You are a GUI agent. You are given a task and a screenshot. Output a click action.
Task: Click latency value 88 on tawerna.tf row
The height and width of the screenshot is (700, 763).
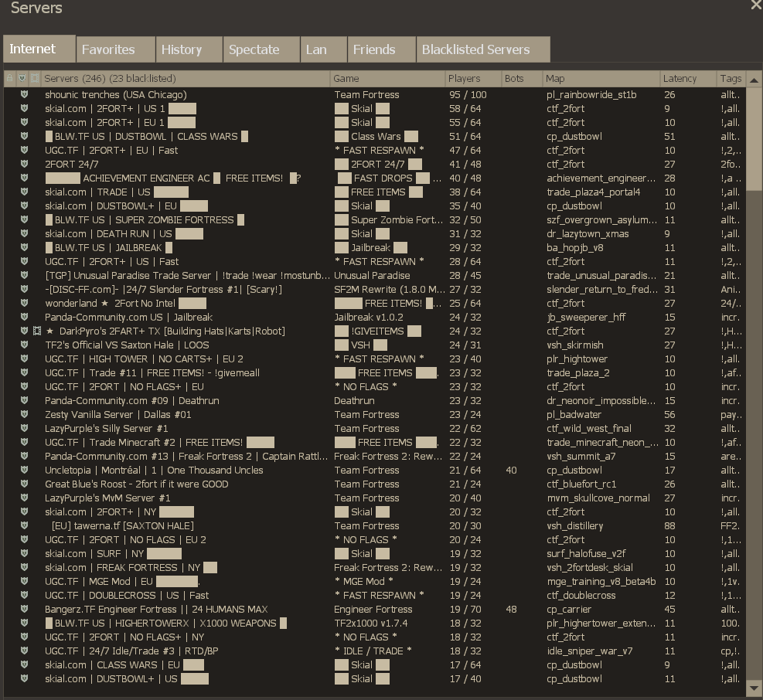669,526
